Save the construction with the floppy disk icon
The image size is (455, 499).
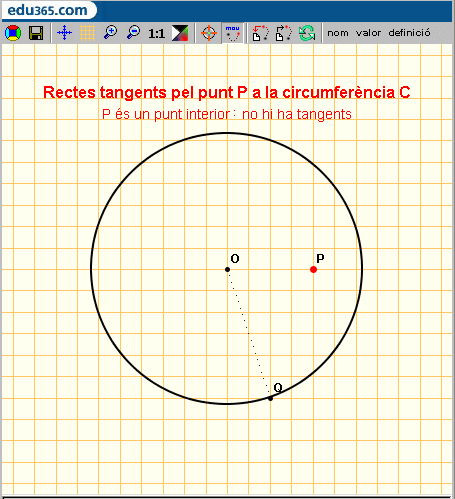pos(36,33)
